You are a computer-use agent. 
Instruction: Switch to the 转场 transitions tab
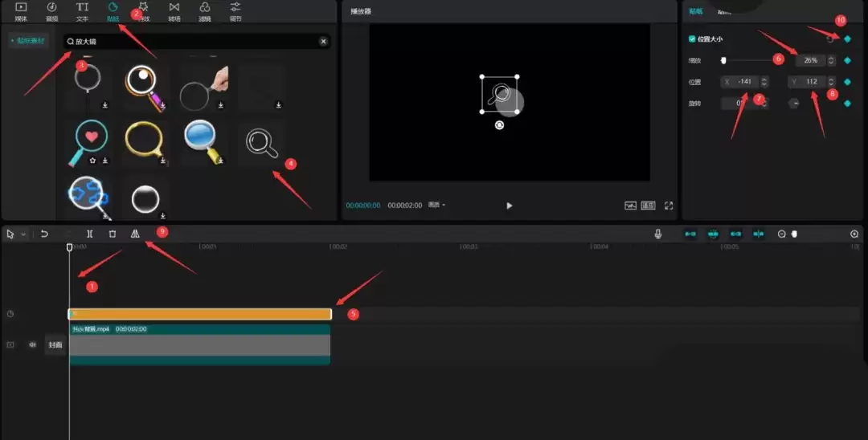coord(174,11)
